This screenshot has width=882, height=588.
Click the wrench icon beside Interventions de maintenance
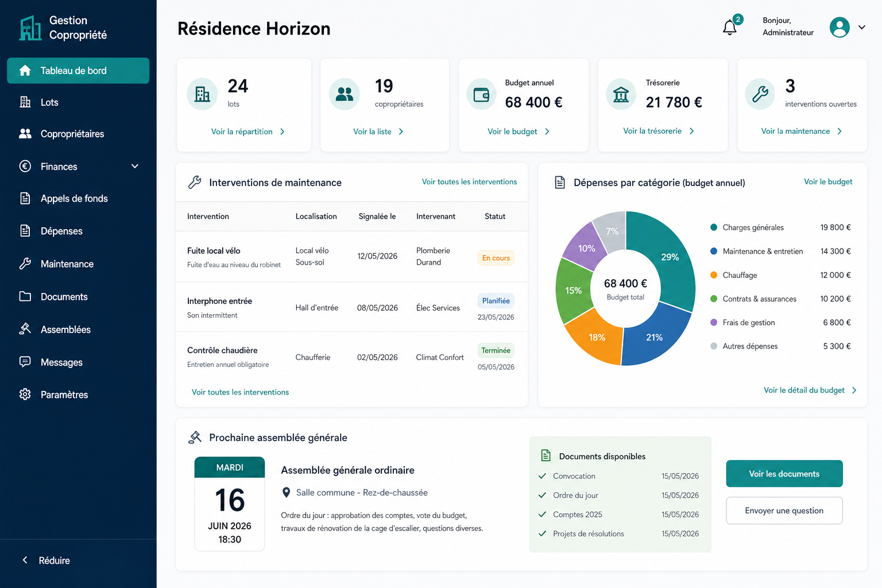click(x=195, y=183)
